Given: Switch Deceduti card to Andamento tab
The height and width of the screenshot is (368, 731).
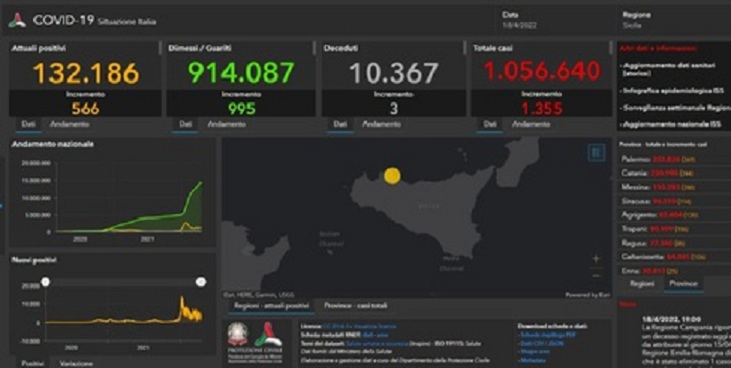Looking at the screenshot, I should pos(381,125).
